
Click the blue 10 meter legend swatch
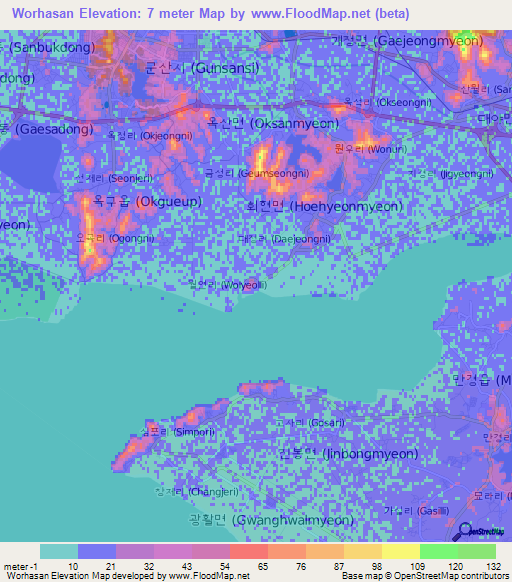click(x=97, y=552)
